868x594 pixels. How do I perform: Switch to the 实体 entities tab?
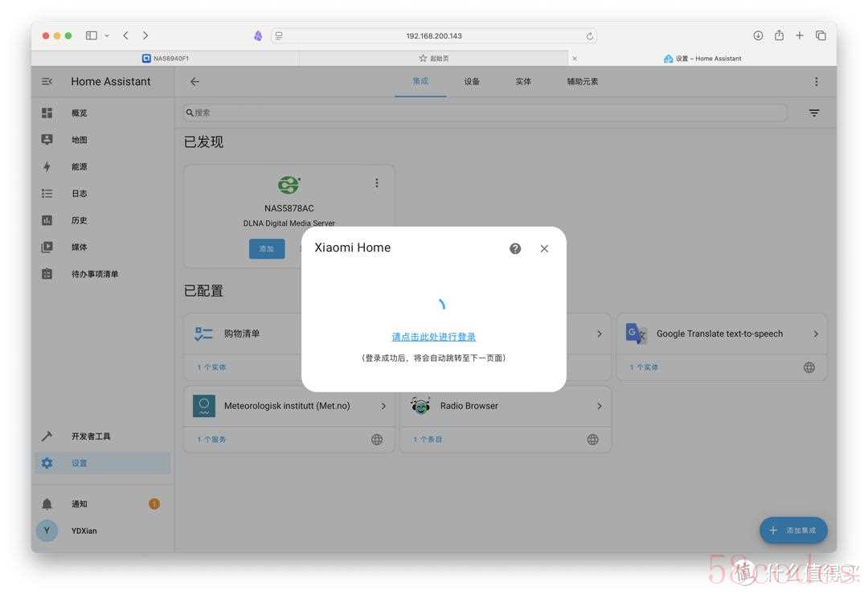[x=522, y=81]
